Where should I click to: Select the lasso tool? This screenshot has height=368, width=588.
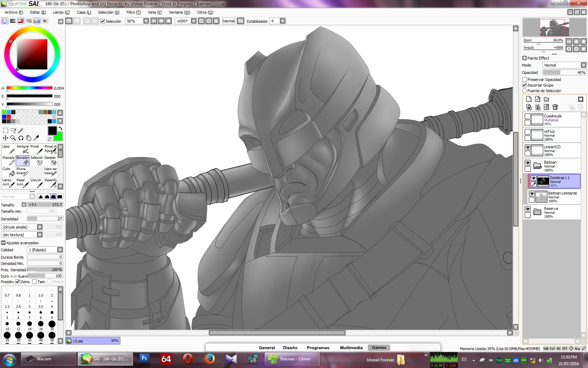[13, 130]
